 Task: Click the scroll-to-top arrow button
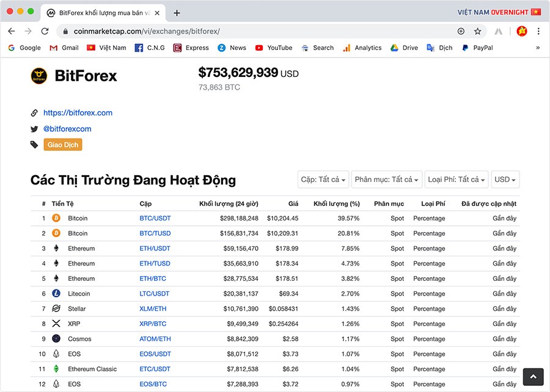pyautogui.click(x=533, y=377)
